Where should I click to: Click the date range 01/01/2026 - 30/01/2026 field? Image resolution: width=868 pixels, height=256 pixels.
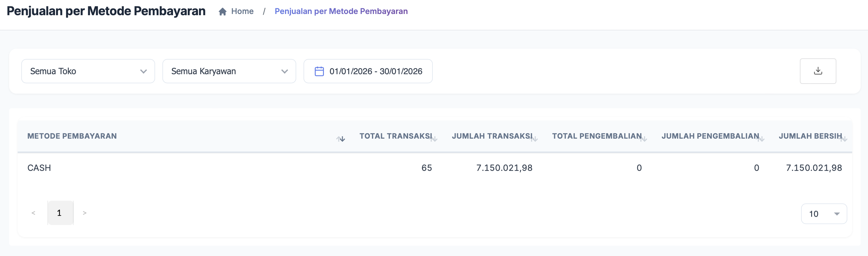pyautogui.click(x=375, y=71)
